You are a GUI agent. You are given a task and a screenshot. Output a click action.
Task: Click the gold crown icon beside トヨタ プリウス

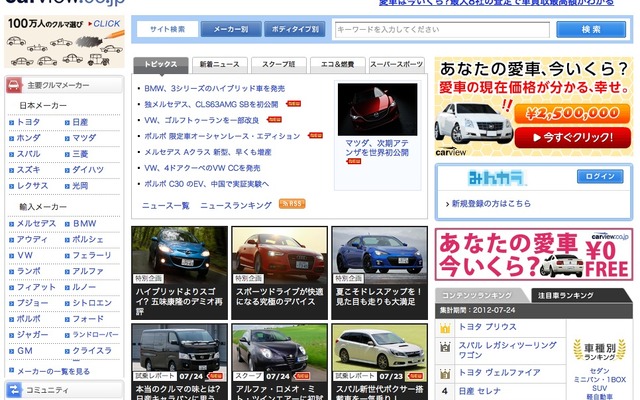coord(445,328)
